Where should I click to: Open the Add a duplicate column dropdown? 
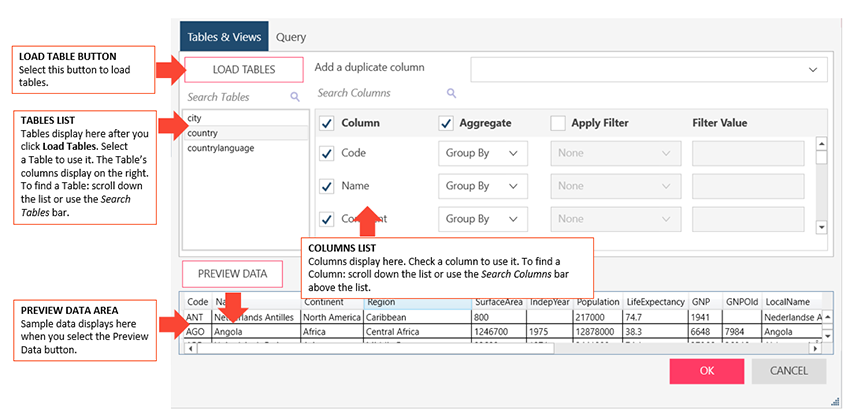pyautogui.click(x=648, y=69)
